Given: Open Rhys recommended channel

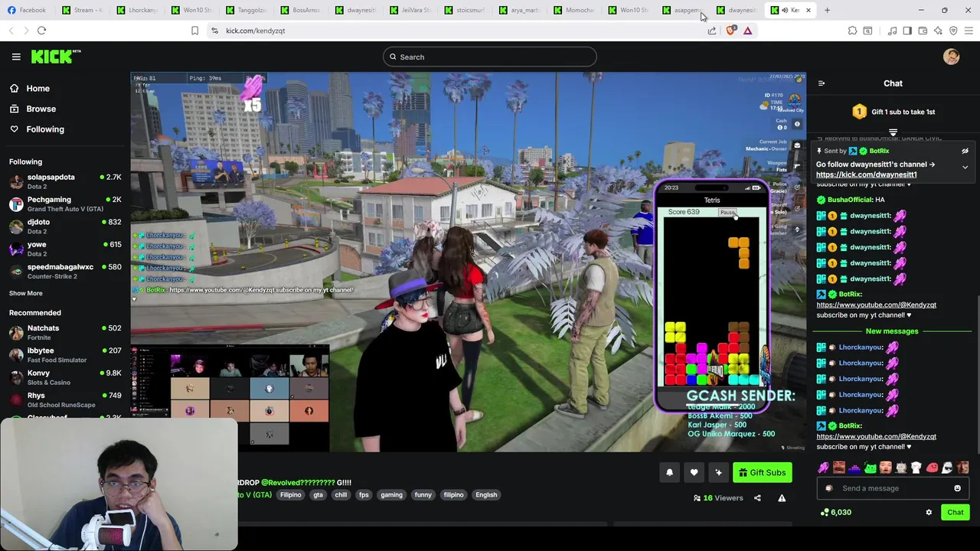Looking at the screenshot, I should (65, 399).
